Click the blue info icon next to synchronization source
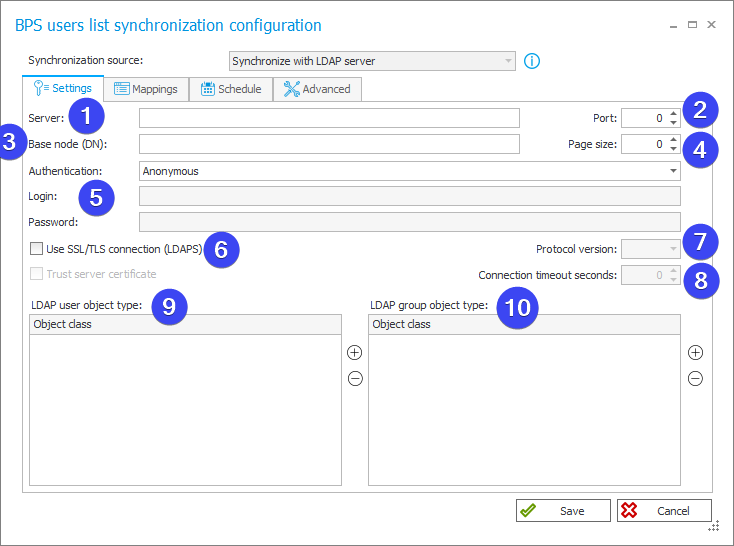This screenshot has width=734, height=546. pyautogui.click(x=531, y=61)
